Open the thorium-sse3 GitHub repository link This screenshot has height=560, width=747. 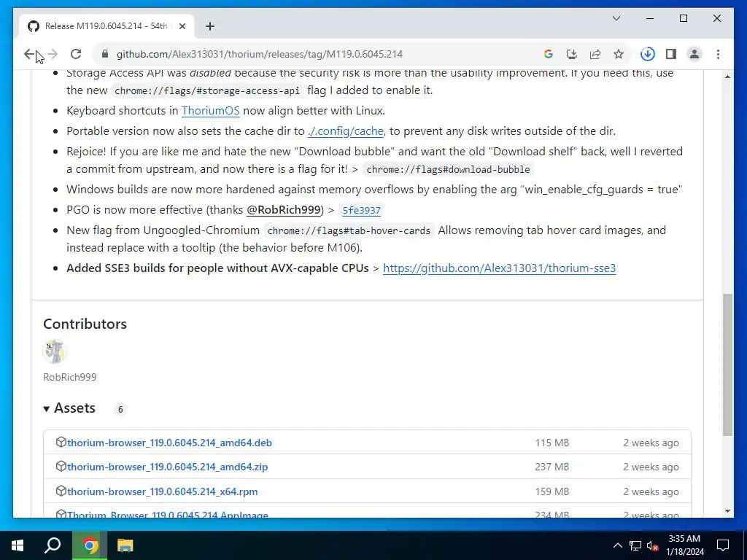pos(499,268)
